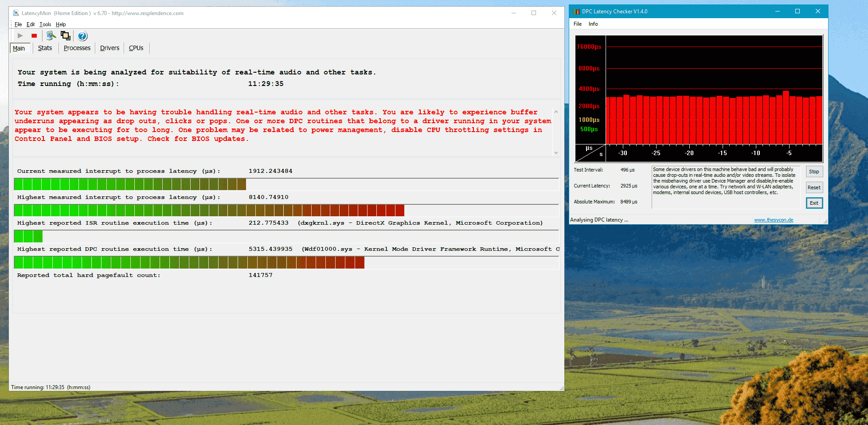
Task: Click the overlapping windows toolbar icon
Action: click(x=66, y=36)
